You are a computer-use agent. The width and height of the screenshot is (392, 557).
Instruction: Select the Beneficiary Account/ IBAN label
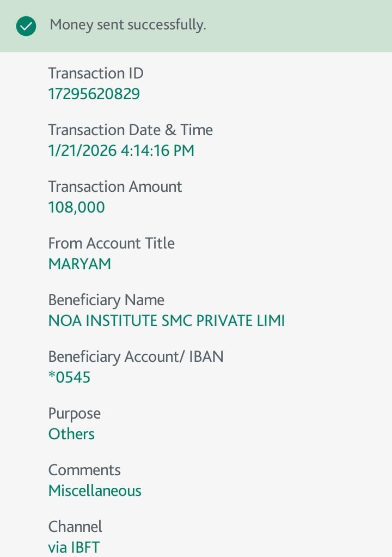136,356
